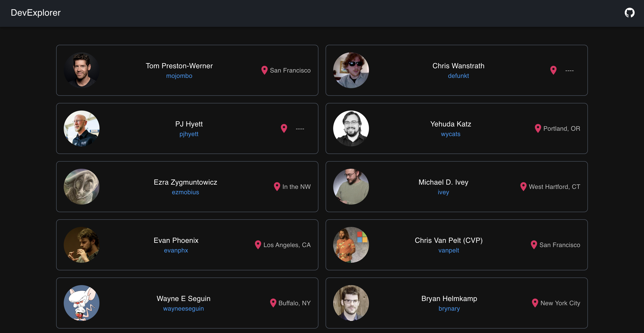Click the location pin next to In the NW
The width and height of the screenshot is (644, 333).
coord(277,186)
